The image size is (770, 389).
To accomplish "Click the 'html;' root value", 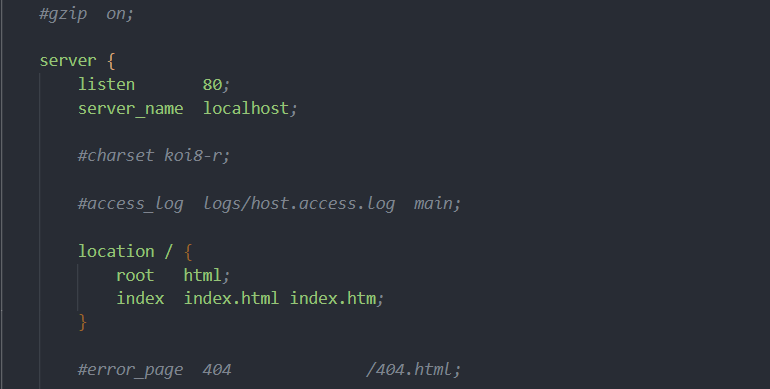I will (207, 276).
